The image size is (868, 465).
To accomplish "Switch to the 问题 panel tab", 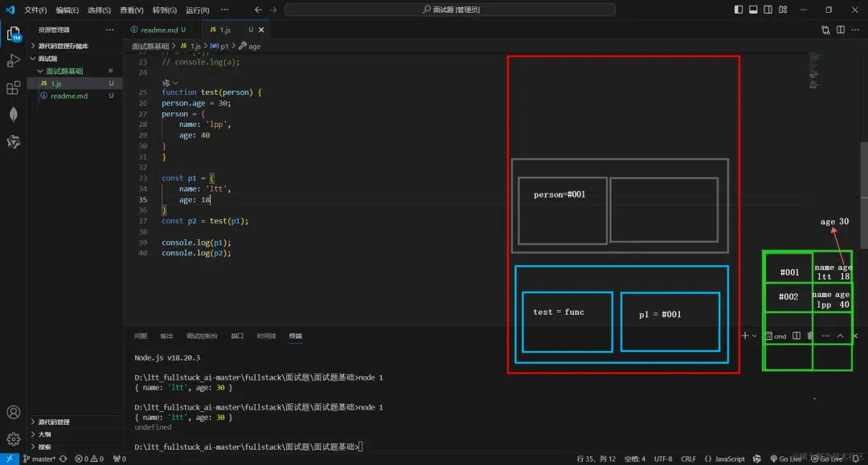I will tap(141, 337).
